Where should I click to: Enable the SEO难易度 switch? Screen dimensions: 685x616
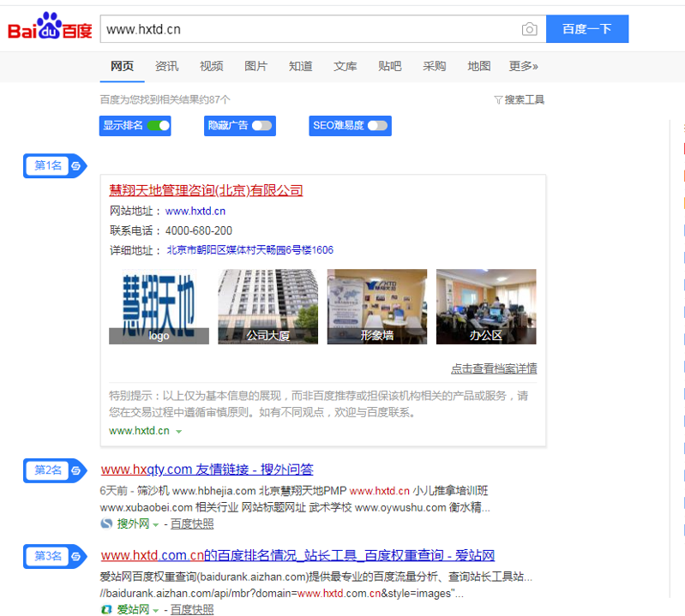(377, 126)
